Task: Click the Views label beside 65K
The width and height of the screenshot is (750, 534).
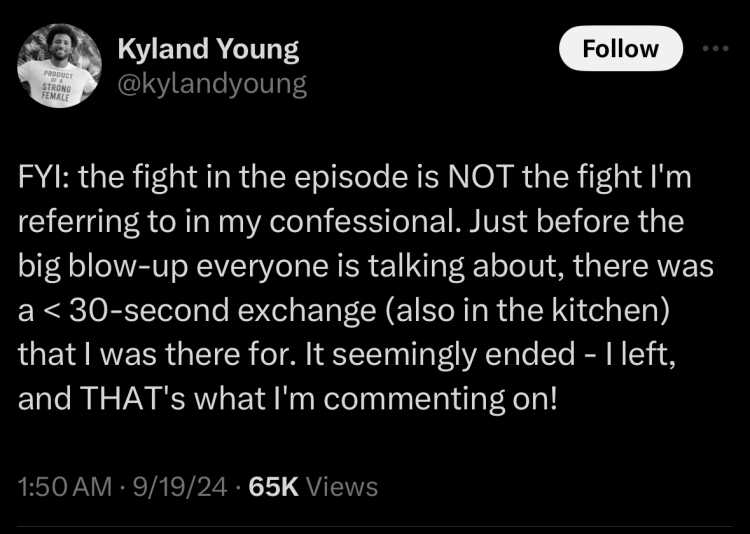Action: [x=342, y=487]
